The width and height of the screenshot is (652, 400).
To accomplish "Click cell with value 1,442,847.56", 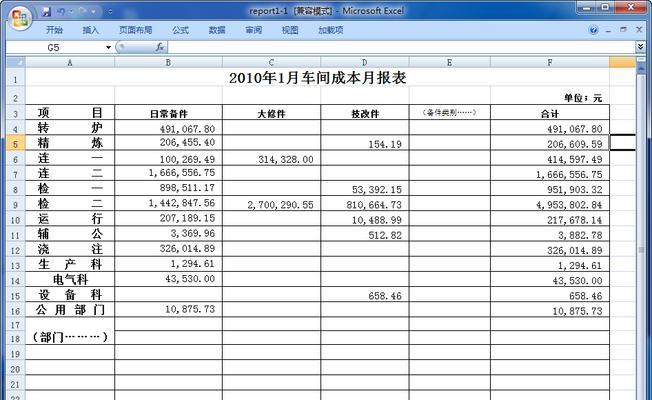I will pyautogui.click(x=168, y=204).
